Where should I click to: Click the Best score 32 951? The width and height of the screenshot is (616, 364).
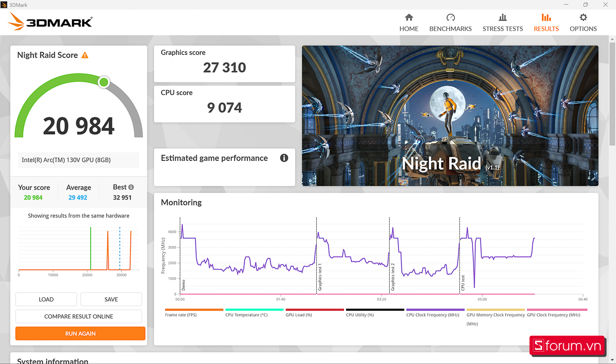click(122, 197)
